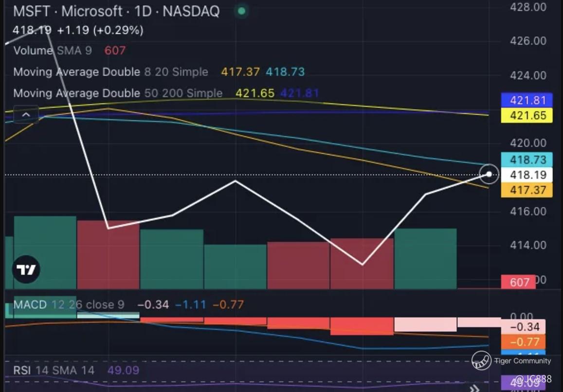This screenshot has height=392, width=563.
Task: Collapse the indicator legend with chevron button
Action: click(x=26, y=115)
